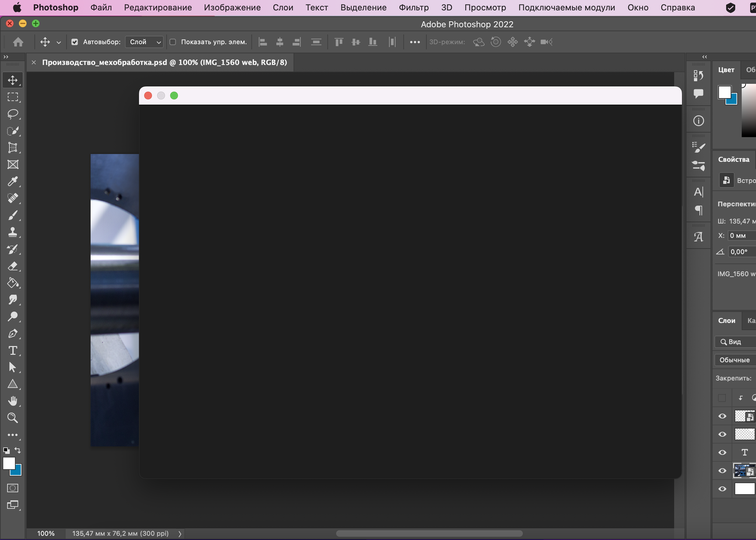The height and width of the screenshot is (540, 756).
Task: Select the Brush tool
Action: click(x=13, y=215)
